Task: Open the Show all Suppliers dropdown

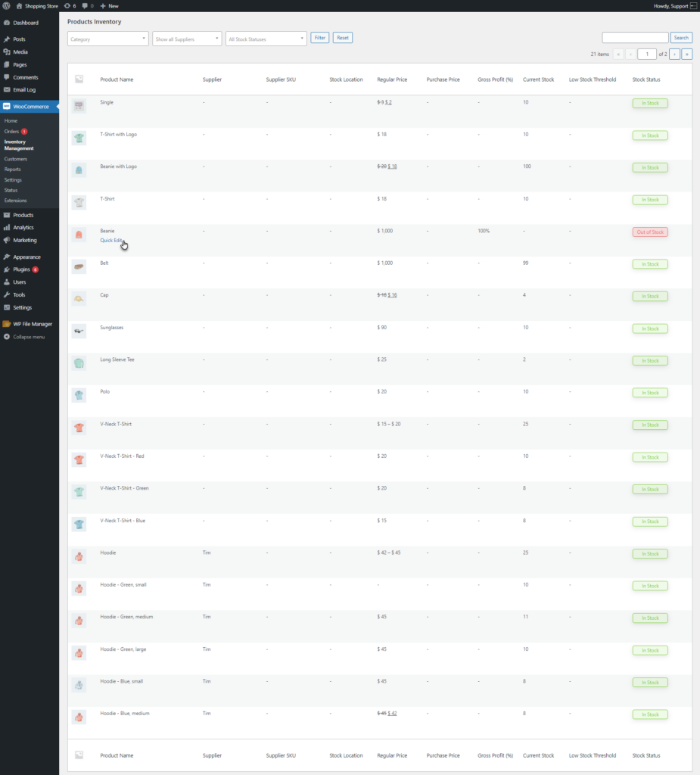Action: [187, 39]
